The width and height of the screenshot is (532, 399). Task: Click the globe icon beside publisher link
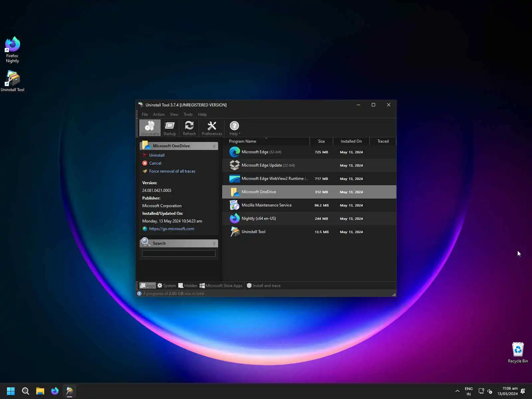click(145, 229)
